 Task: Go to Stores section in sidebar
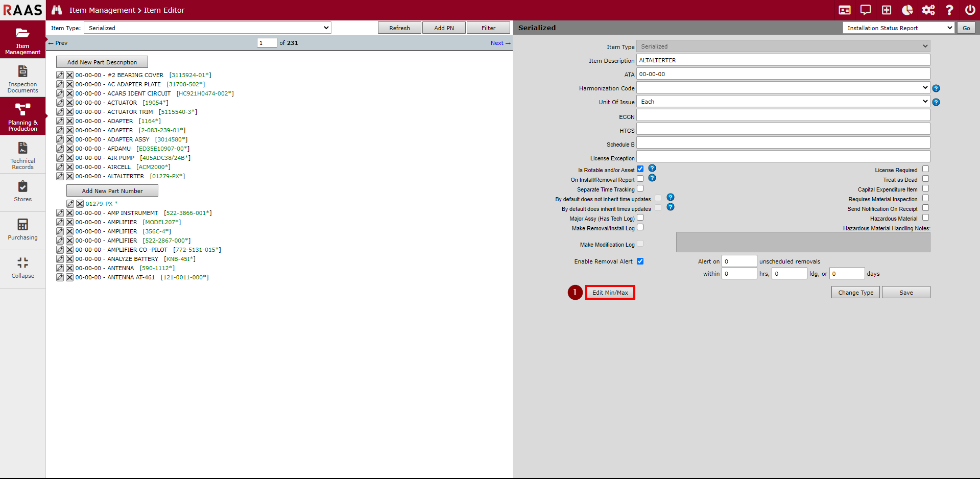click(22, 191)
